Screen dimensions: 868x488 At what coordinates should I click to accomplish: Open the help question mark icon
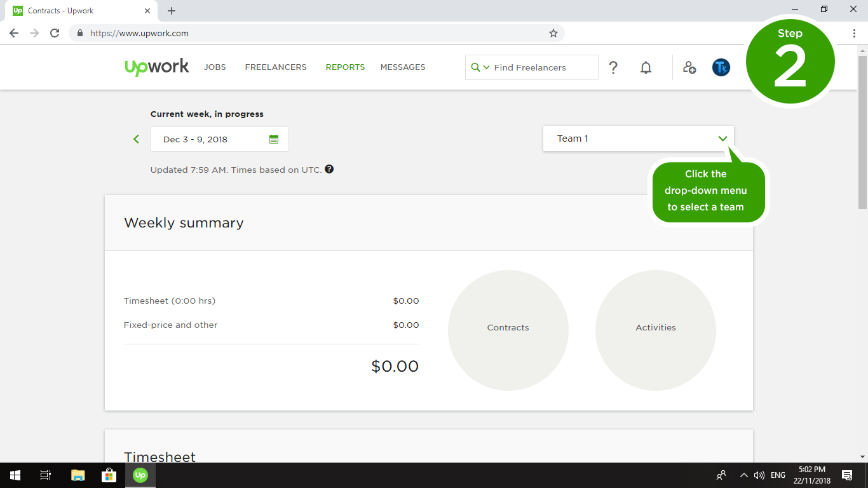(613, 67)
